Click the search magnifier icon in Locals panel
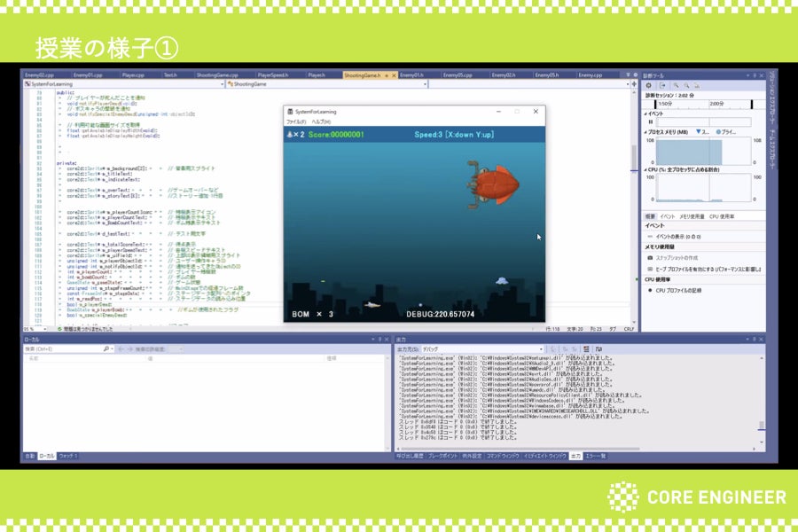798x532 pixels. coord(107,349)
